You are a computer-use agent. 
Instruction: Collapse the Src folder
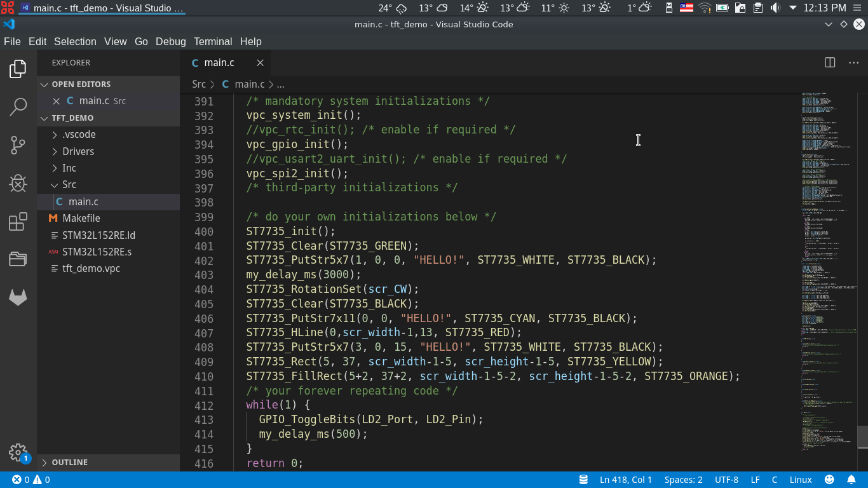tap(69, 184)
